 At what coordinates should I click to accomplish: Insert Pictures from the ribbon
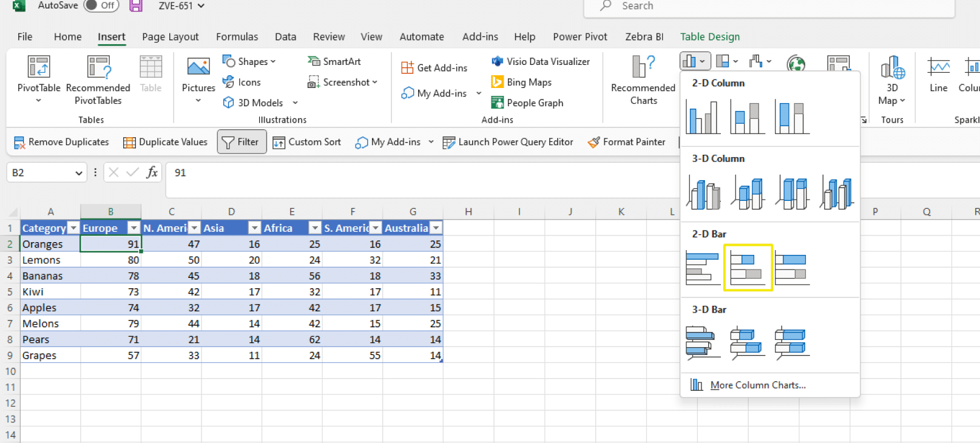[x=198, y=79]
